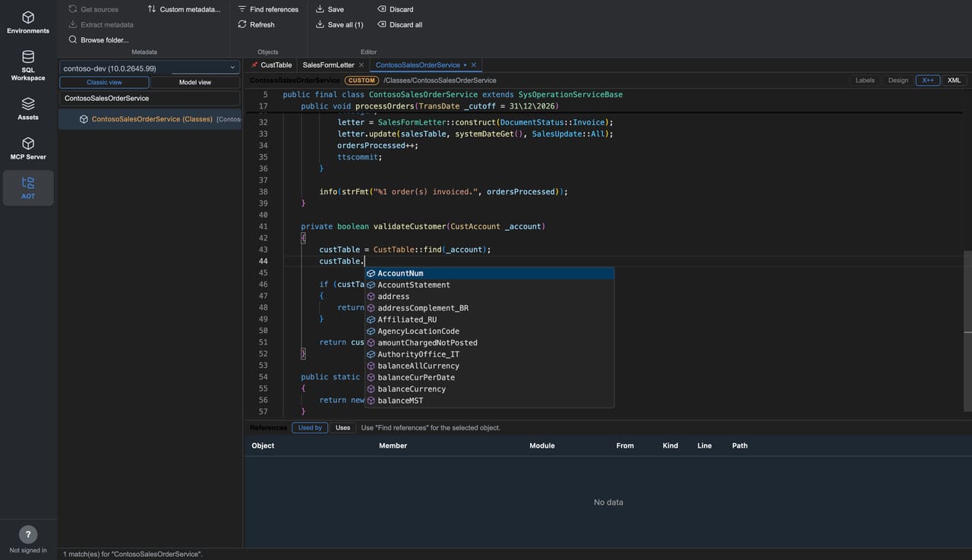This screenshot has width=972, height=560.
Task: Open Custom metadata options
Action: click(x=184, y=9)
